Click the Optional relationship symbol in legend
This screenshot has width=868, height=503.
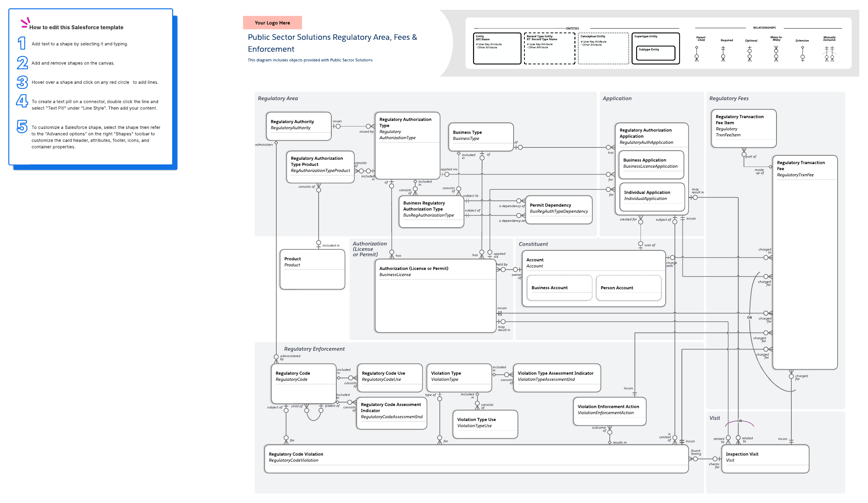click(x=749, y=53)
